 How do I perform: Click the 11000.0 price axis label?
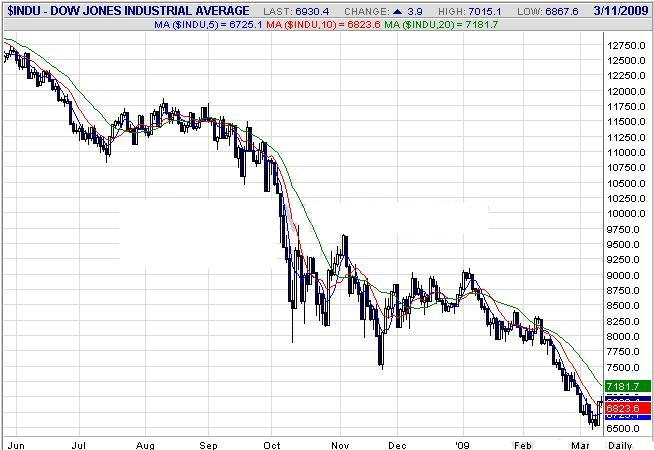click(x=626, y=153)
